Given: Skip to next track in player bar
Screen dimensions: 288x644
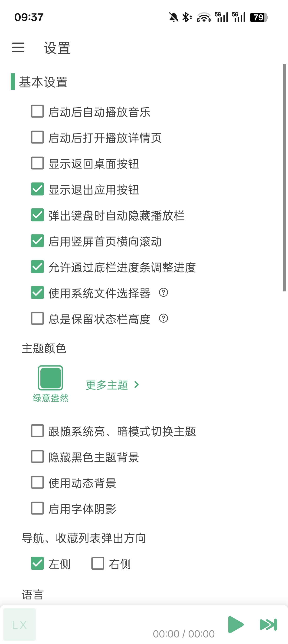Looking at the screenshot, I should pos(268,624).
